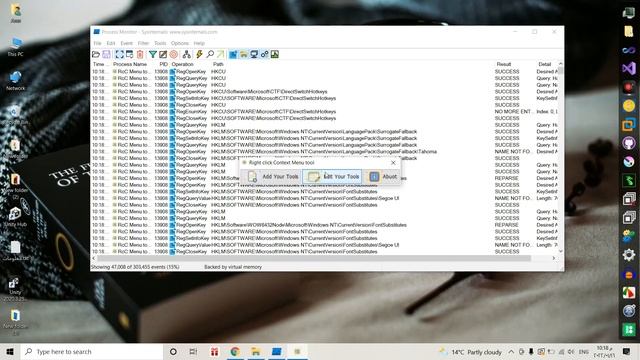Open the notification center icon
The height and width of the screenshot is (360, 640).
(x=627, y=351)
